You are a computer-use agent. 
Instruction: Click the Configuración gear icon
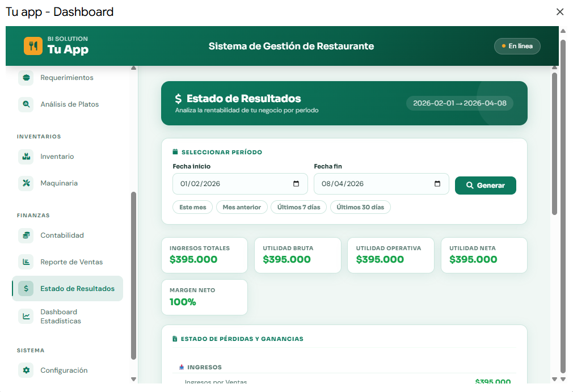click(26, 370)
